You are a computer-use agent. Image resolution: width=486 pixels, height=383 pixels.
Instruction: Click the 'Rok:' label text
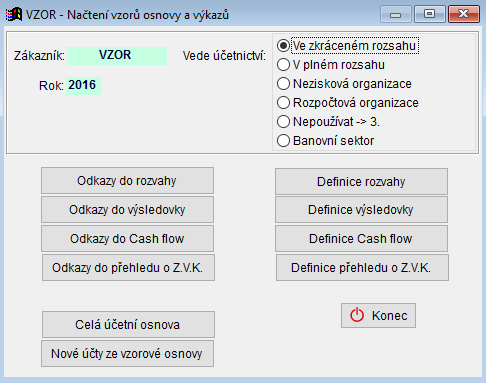(51, 86)
